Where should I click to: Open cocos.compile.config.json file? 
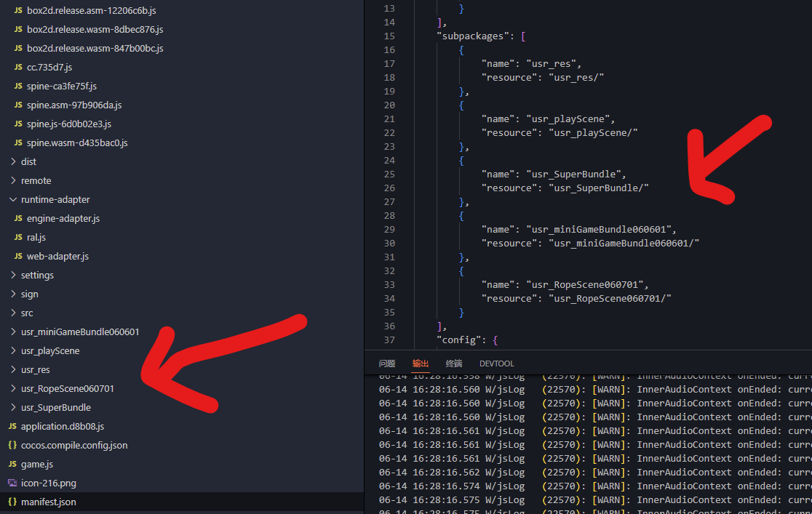pyautogui.click(x=74, y=445)
